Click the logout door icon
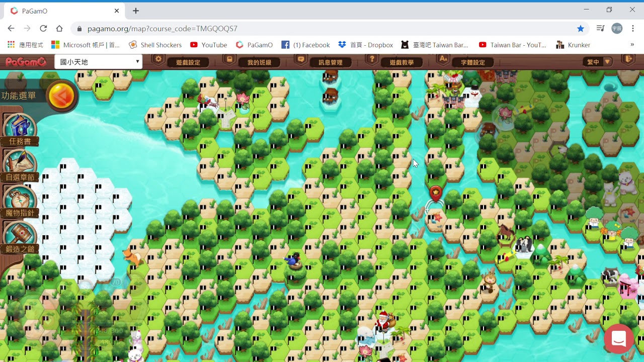 click(x=628, y=60)
